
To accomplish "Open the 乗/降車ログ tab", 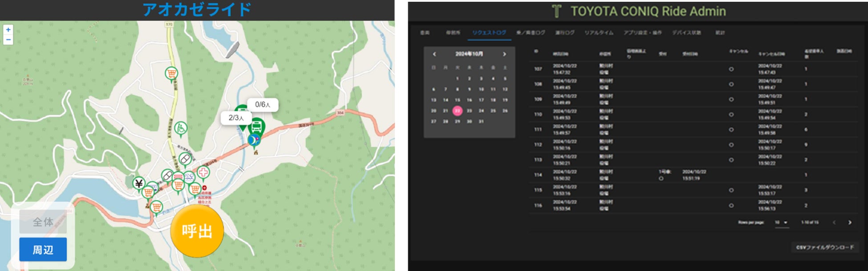I will coord(531,33).
